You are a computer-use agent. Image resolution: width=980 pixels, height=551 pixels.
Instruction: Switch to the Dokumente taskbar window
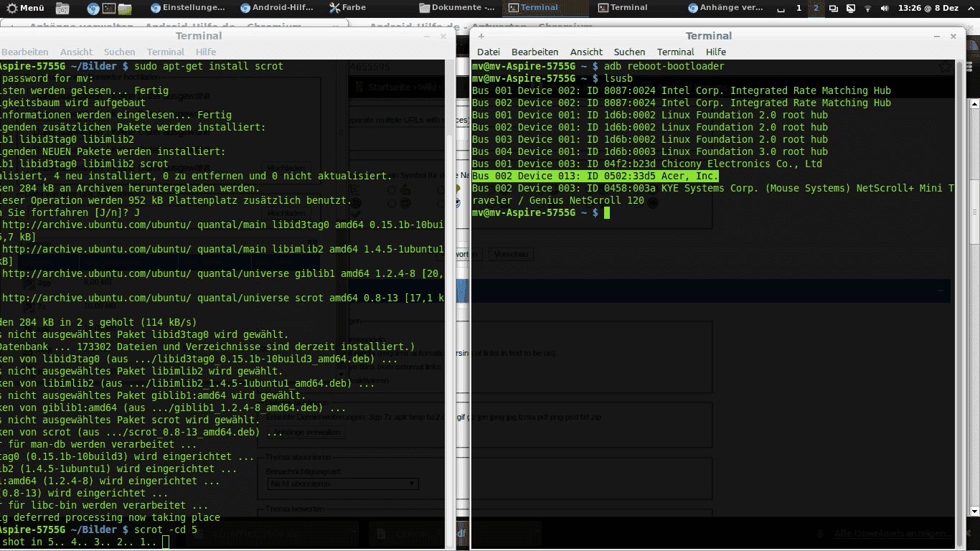point(458,8)
